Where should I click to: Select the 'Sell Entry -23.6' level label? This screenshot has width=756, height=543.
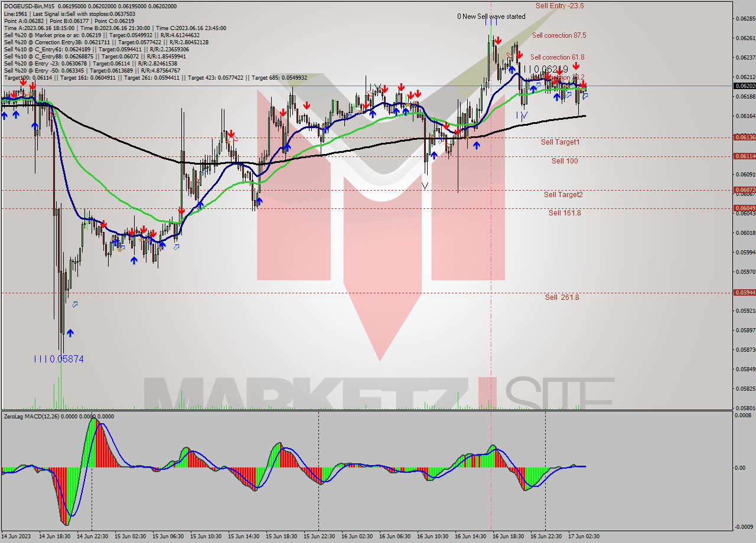[x=559, y=5]
